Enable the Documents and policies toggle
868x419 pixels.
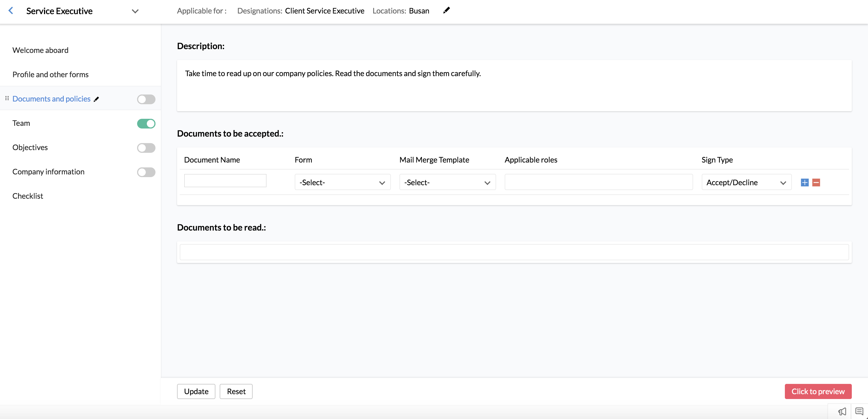(x=146, y=99)
